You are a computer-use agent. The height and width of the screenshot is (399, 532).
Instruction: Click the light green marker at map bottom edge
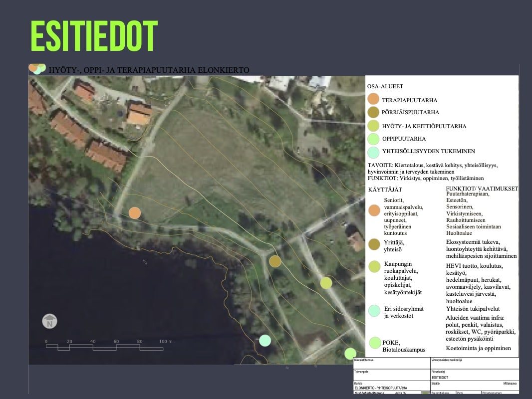[350, 354]
